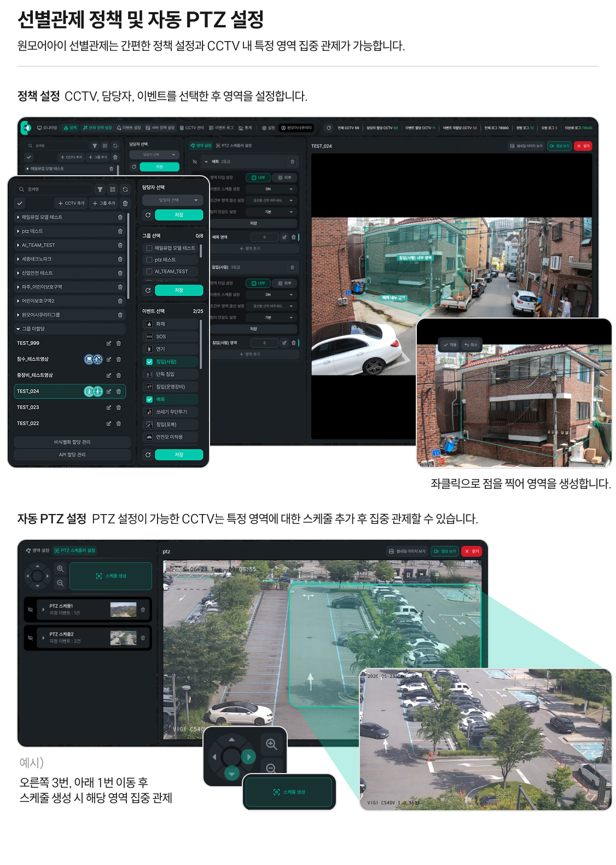The width and height of the screenshot is (616, 865).
Task: Open API 할당 관리
Action: pos(72,455)
